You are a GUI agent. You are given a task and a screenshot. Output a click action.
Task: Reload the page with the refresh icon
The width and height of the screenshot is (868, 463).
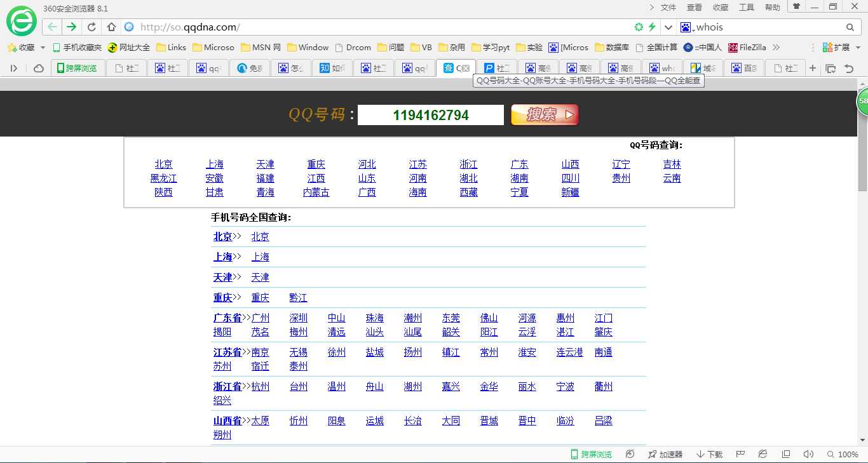tap(92, 27)
